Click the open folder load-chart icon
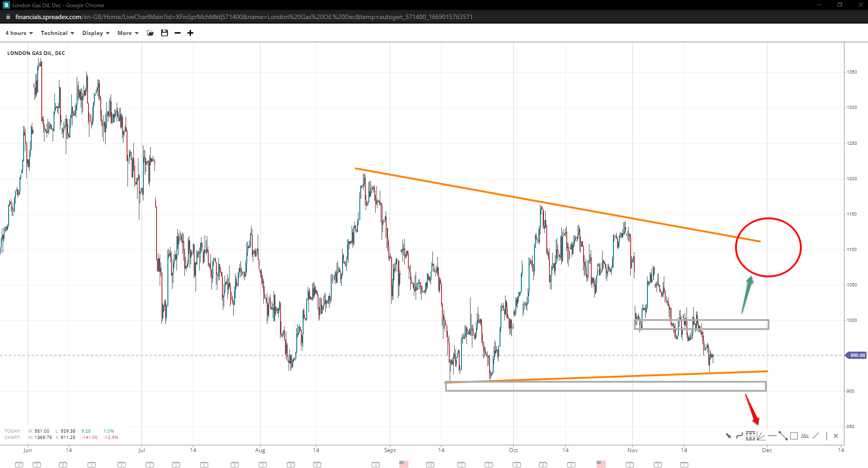 tap(150, 33)
